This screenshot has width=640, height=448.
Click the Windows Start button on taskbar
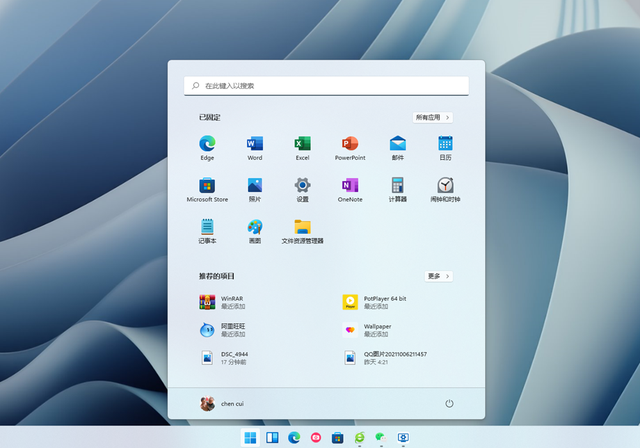pos(250,438)
